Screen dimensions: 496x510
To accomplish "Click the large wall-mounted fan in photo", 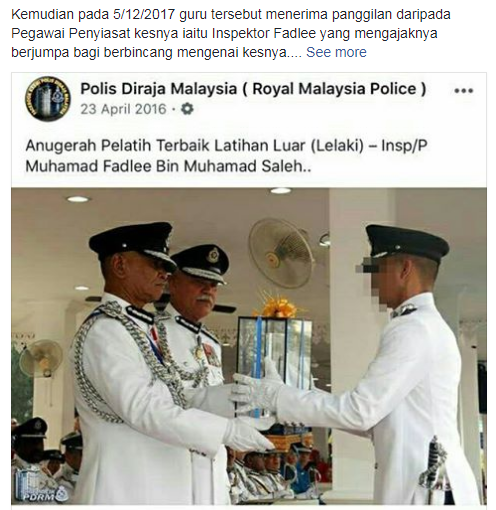I will click(x=281, y=252).
